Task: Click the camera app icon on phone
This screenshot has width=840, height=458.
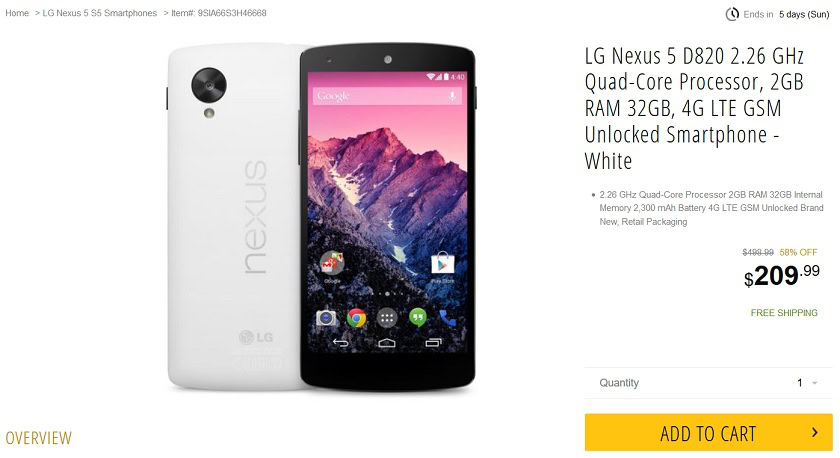Action: point(326,318)
